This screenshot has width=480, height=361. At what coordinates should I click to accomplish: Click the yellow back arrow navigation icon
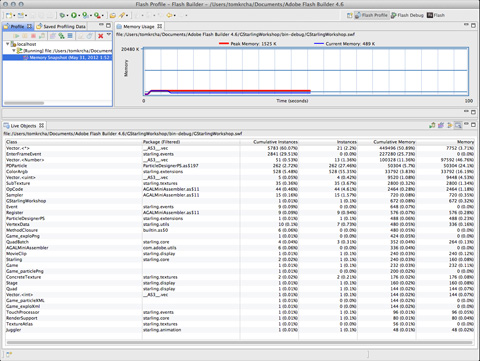point(169,15)
